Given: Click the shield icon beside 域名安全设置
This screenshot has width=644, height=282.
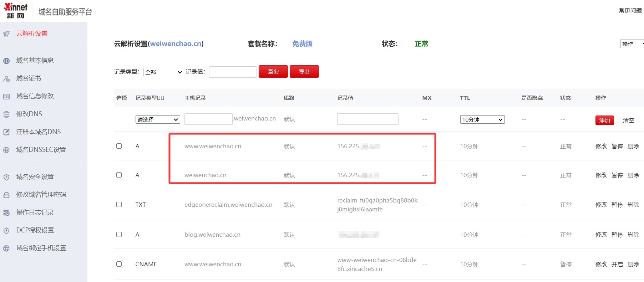Looking at the screenshot, I should [x=6, y=177].
